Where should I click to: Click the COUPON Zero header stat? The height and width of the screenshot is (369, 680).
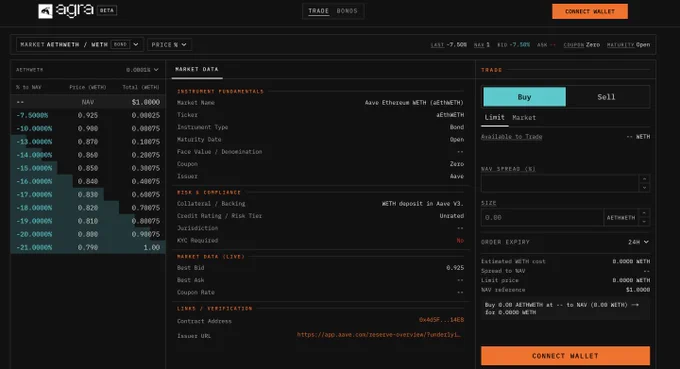pyautogui.click(x=582, y=45)
